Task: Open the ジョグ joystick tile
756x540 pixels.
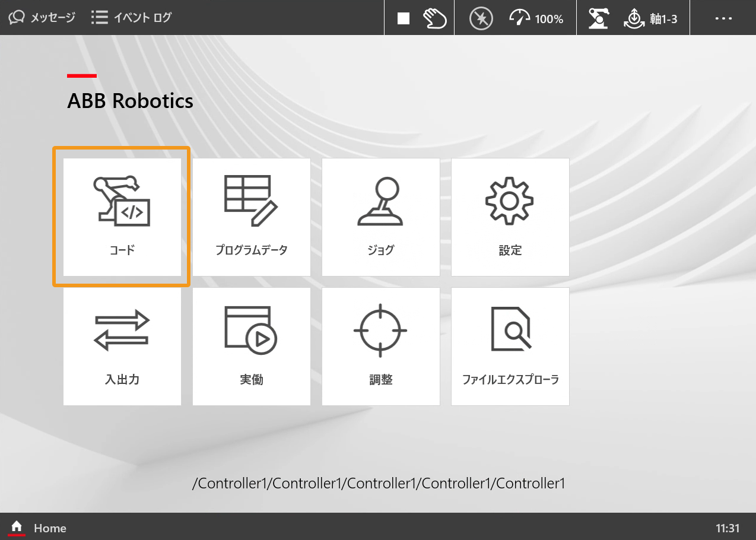Action: point(381,217)
